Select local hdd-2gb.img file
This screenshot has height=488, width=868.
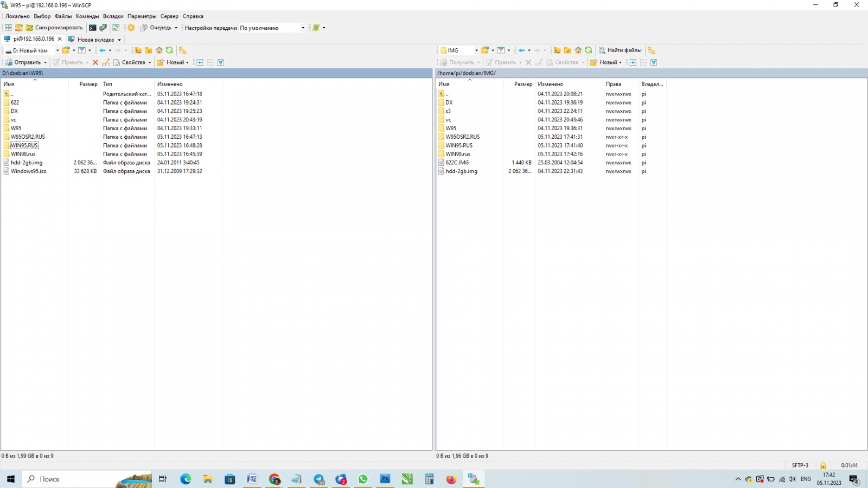coord(27,163)
